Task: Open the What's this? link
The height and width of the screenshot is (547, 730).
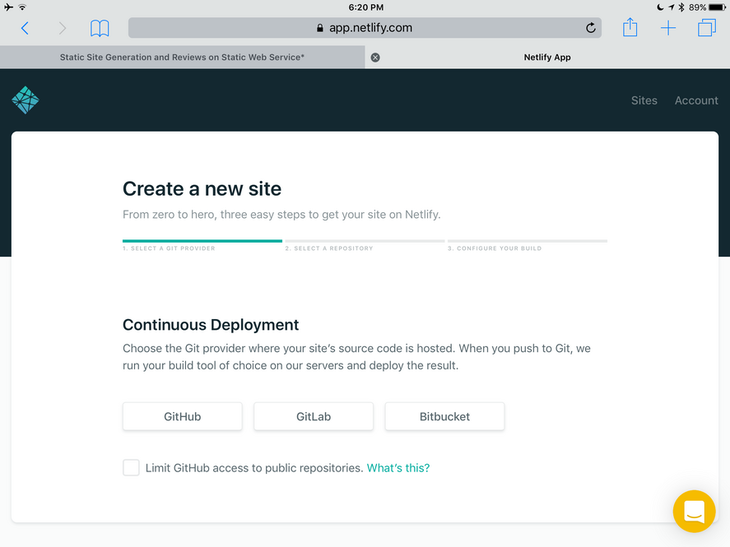Action: 398,468
